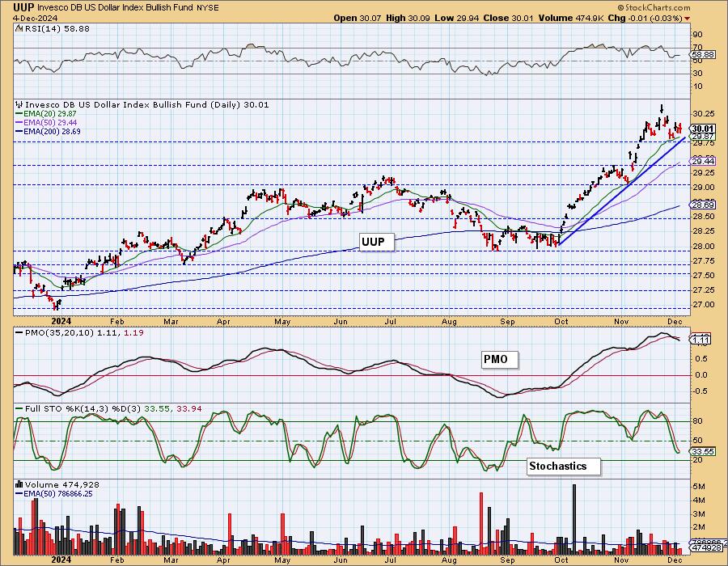Click the 29.44 EMA price tag on axis
The height and width of the screenshot is (566, 728).
pos(703,161)
